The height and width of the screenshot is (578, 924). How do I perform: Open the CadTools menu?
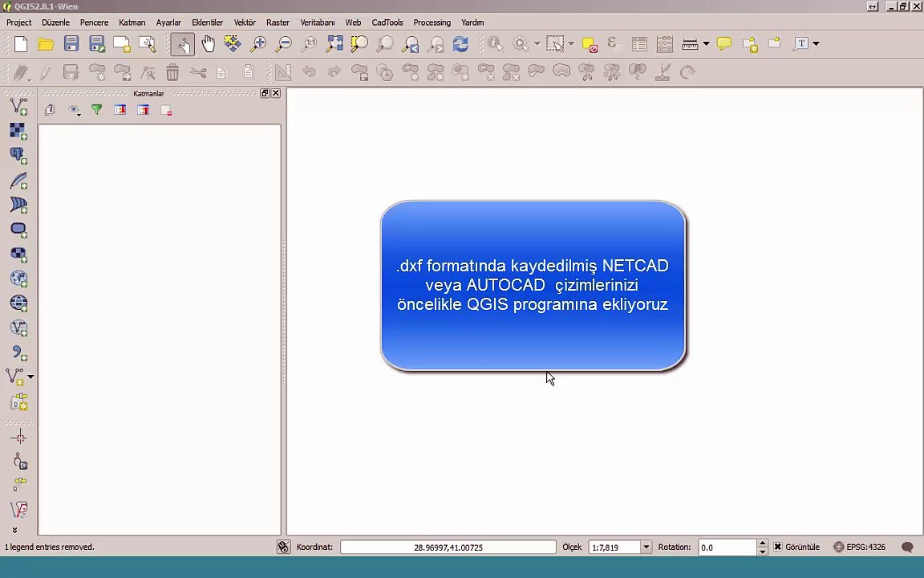pos(387,22)
